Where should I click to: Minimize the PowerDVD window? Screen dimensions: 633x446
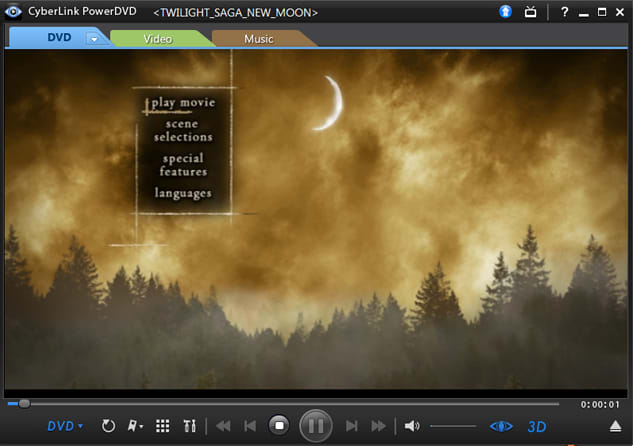pyautogui.click(x=583, y=15)
